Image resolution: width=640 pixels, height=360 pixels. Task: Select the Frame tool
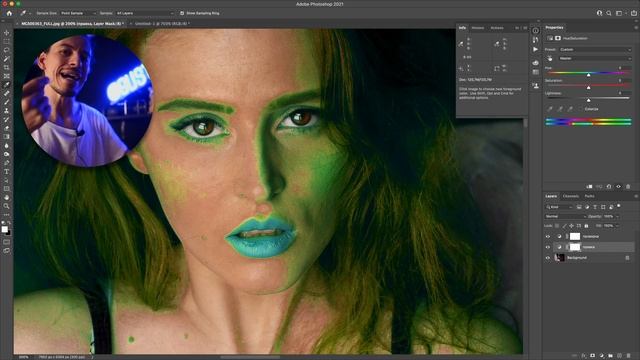click(7, 76)
